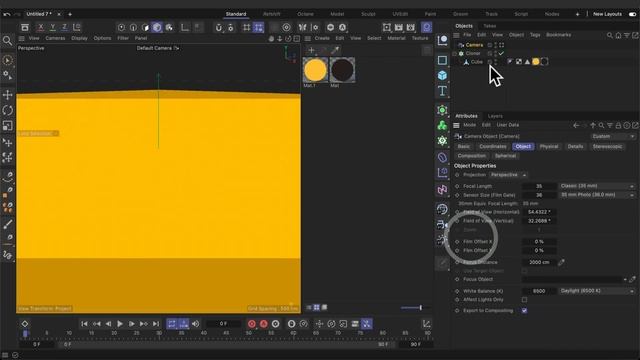Select the yellow Mat.1 material thumbnail
Screen dimensions: 640x360
[x=315, y=70]
